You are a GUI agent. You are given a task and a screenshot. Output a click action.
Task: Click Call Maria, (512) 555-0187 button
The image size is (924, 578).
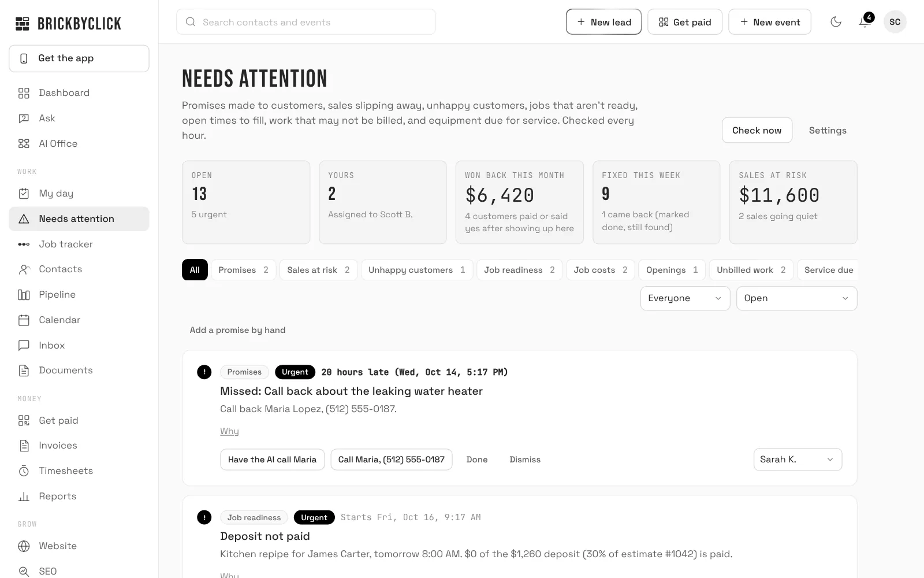click(392, 460)
